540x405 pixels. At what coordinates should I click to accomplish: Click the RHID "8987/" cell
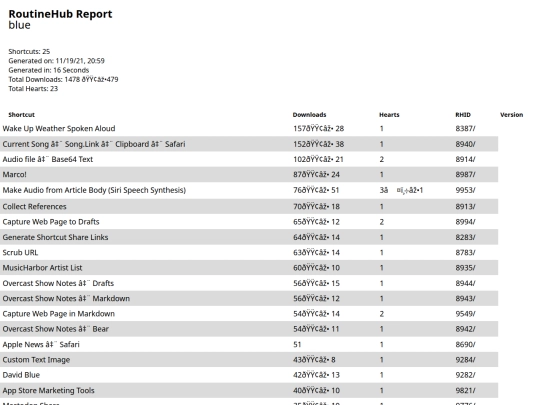pos(465,175)
